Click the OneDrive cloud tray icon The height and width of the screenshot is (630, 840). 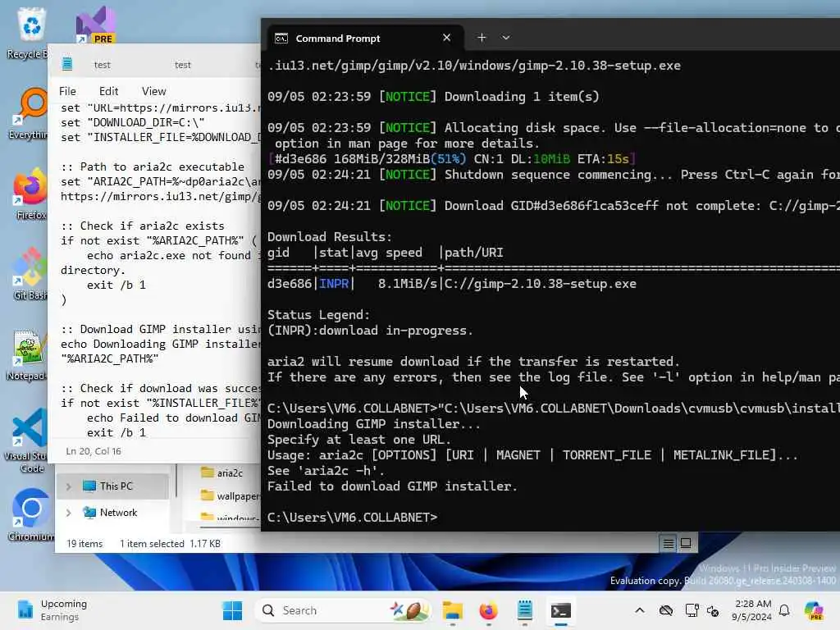666,610
